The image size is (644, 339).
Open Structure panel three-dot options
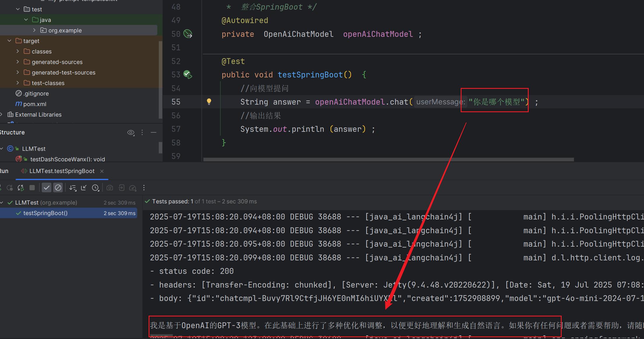[142, 132]
